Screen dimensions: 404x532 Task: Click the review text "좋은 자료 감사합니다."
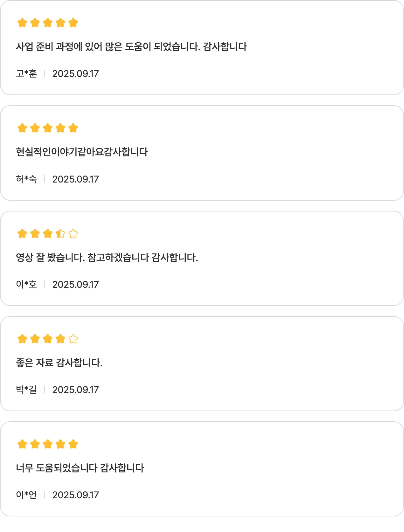[59, 363]
